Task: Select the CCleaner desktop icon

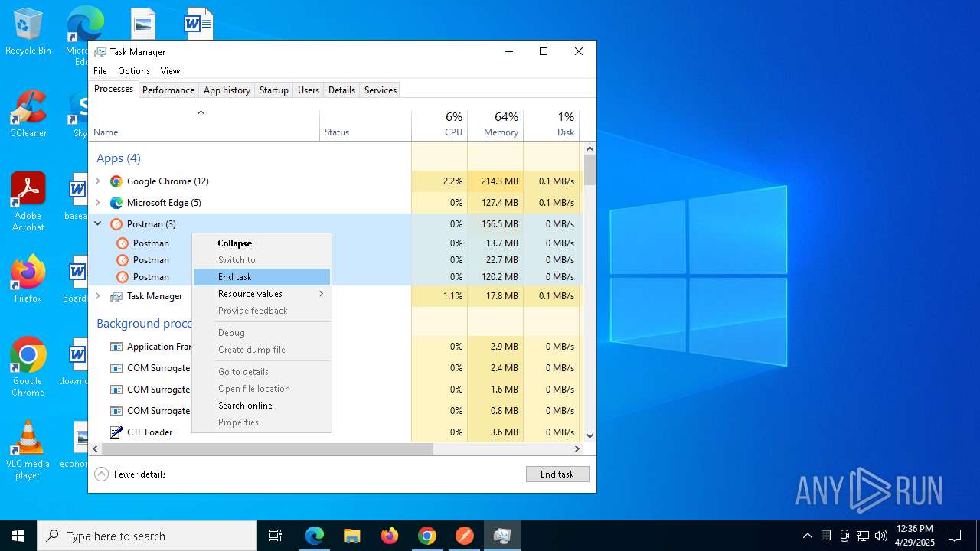Action: click(x=28, y=115)
